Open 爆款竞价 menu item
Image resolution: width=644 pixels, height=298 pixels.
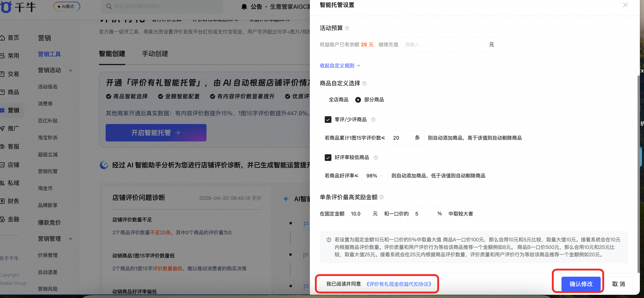pos(49,223)
